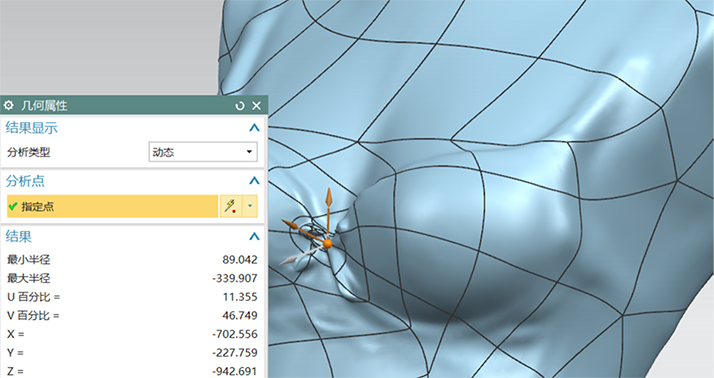714x378 pixels.
Task: Collapse the 结果 section
Action: [x=254, y=236]
